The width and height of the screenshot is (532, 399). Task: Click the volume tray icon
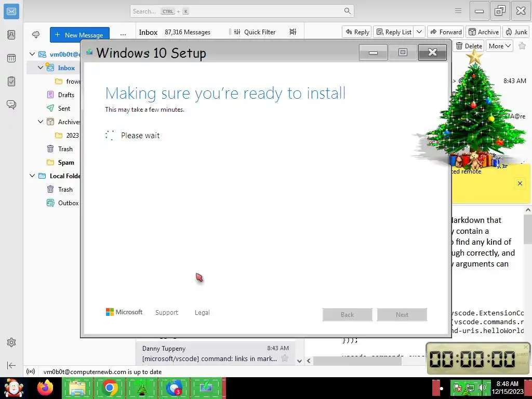tap(483, 388)
